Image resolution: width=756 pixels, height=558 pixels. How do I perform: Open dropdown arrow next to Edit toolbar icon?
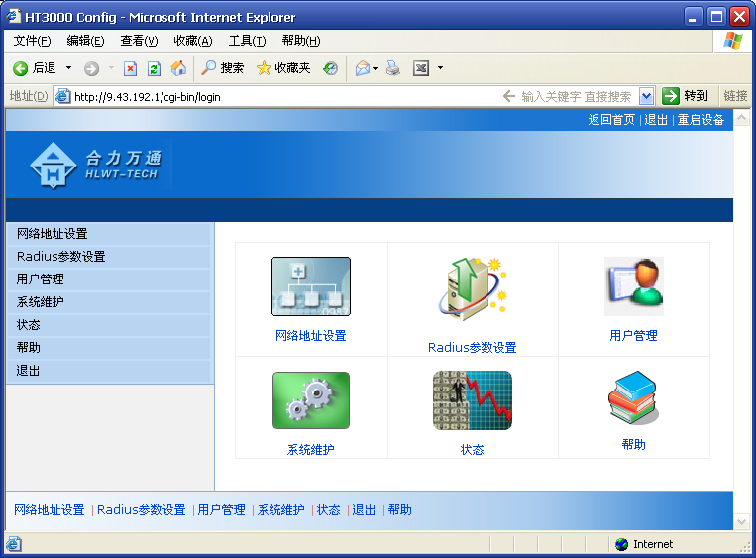pyautogui.click(x=440, y=68)
